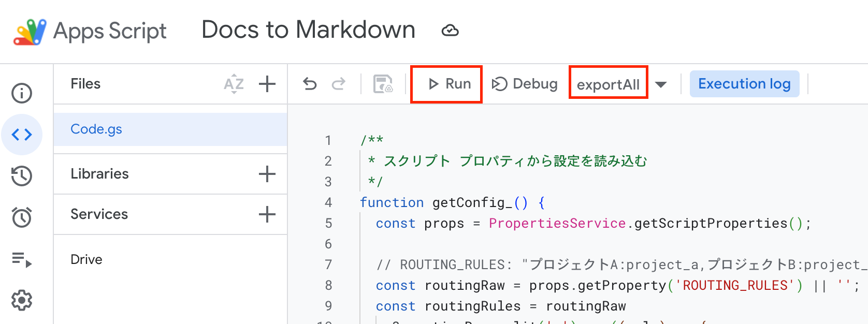Image resolution: width=868 pixels, height=324 pixels.
Task: Open Project History clock icon
Action: point(22,176)
